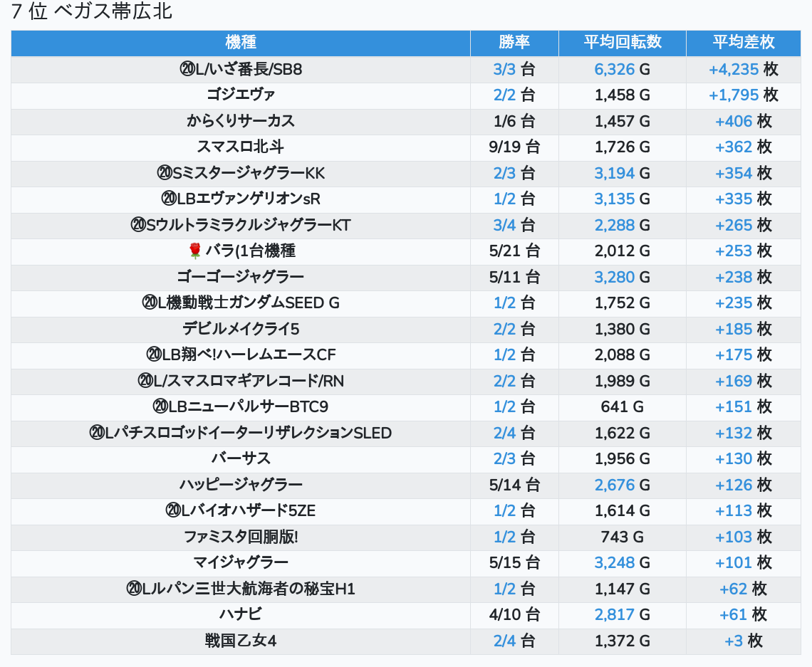Click the +1,795 枚 value for ゴジエヴァ

744,95
